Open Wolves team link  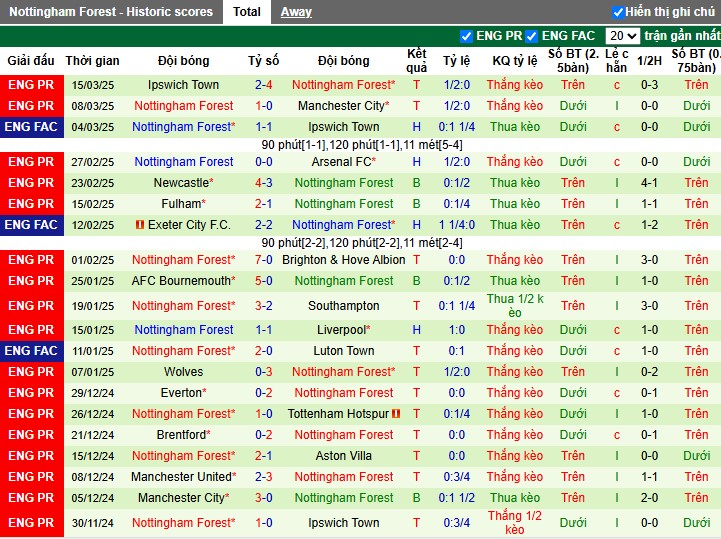click(183, 372)
